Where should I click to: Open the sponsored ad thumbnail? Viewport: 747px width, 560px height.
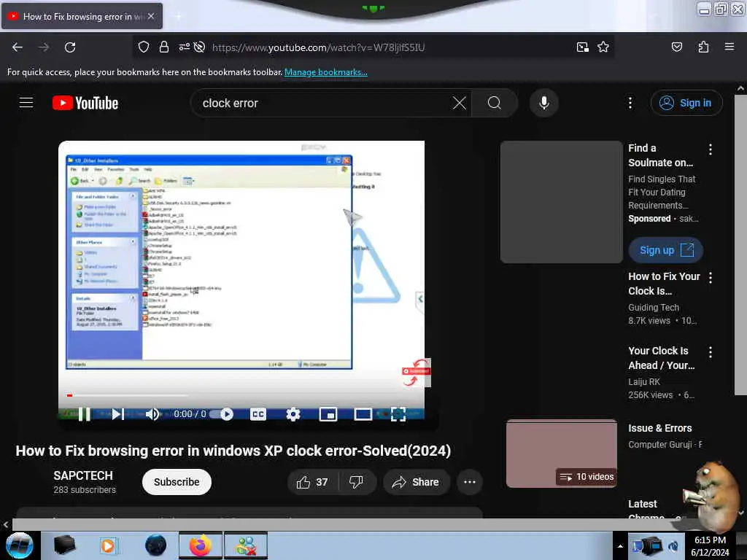pyautogui.click(x=562, y=201)
